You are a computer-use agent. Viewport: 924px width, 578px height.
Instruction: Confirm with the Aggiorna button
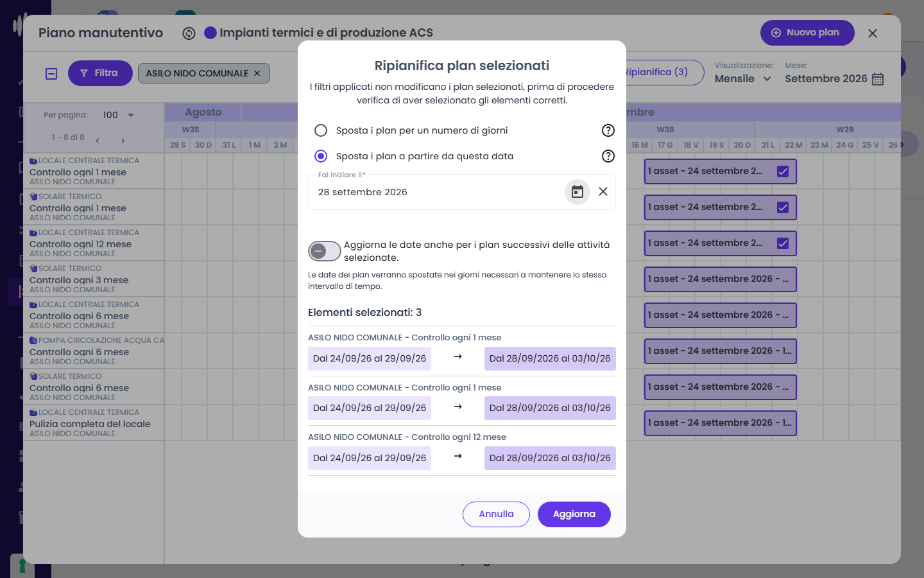click(574, 514)
